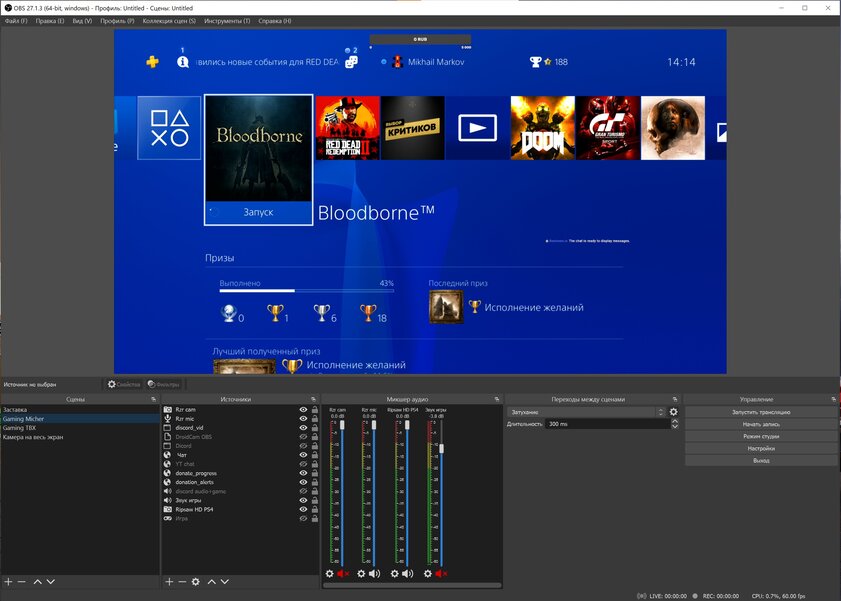
Task: Undock the Источники panel
Action: pos(313,399)
